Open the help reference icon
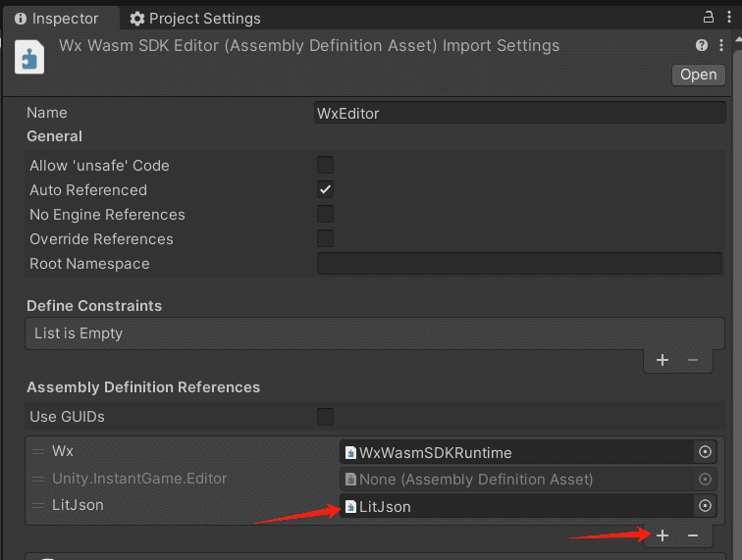 tap(702, 45)
